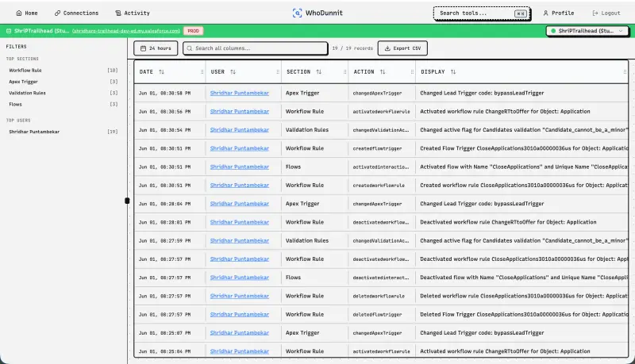Filter by Flows section
Image resolution: width=635 pixels, height=364 pixels.
pyautogui.click(x=63, y=105)
